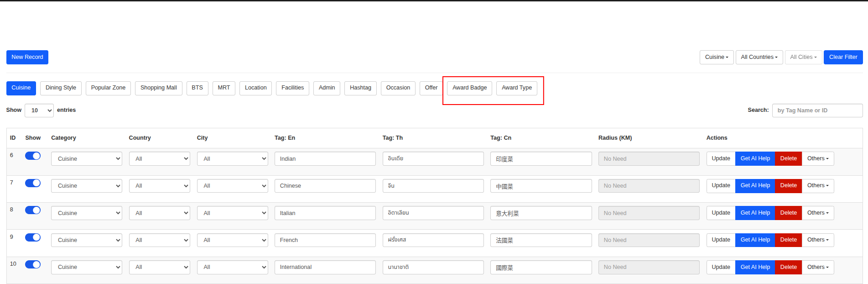The image size is (868, 284).
Task: Click the New Record button
Action: (27, 57)
